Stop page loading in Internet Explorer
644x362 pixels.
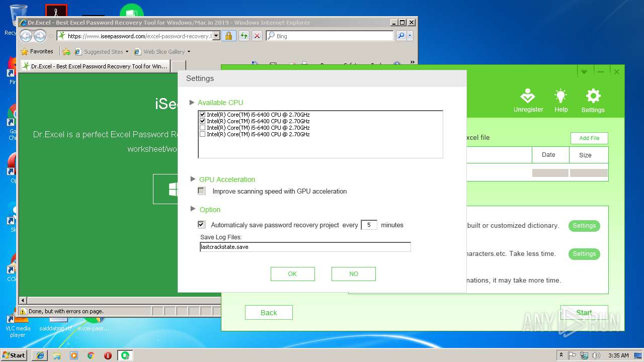click(257, 36)
